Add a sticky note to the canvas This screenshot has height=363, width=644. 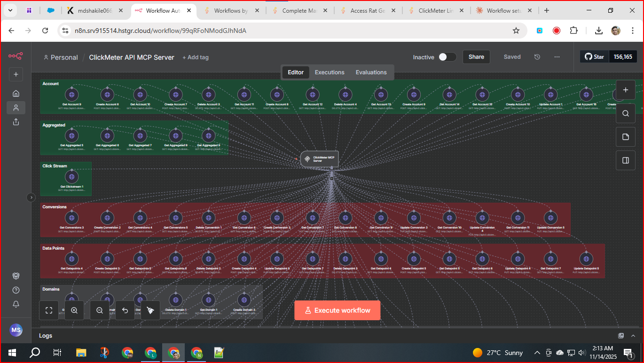point(626,137)
